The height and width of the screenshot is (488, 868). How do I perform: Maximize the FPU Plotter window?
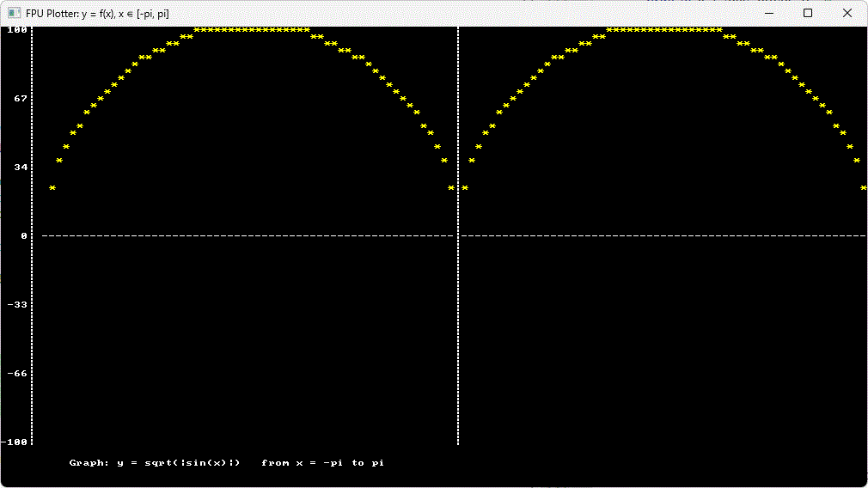coord(808,13)
